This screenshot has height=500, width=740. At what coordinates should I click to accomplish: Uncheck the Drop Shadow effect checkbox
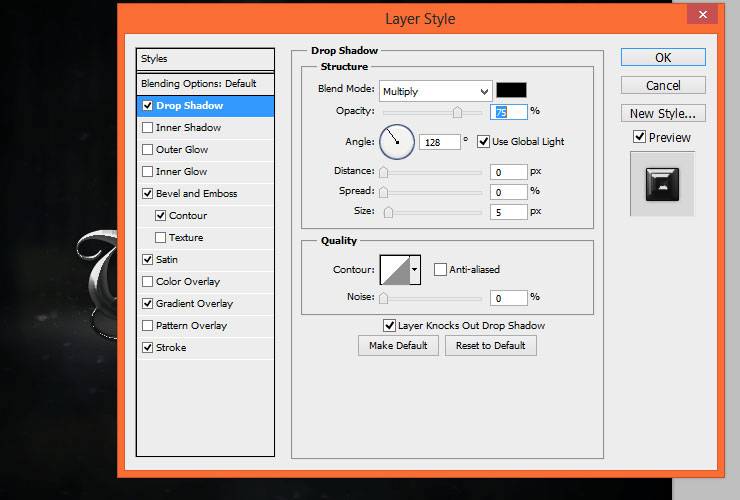point(148,106)
